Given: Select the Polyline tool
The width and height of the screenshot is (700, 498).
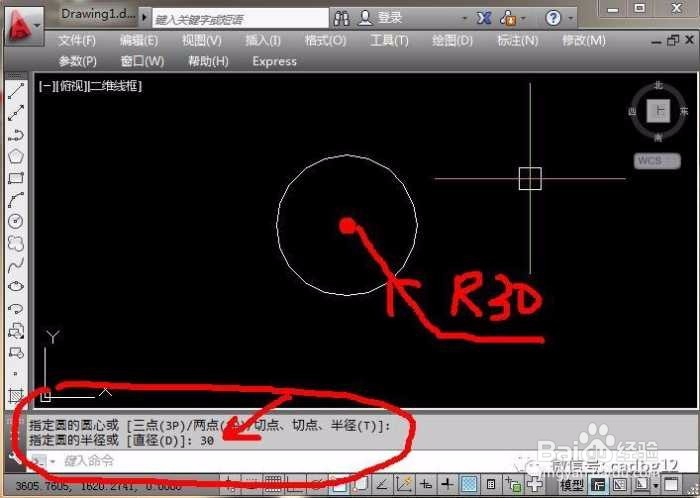Looking at the screenshot, I should click(x=16, y=134).
